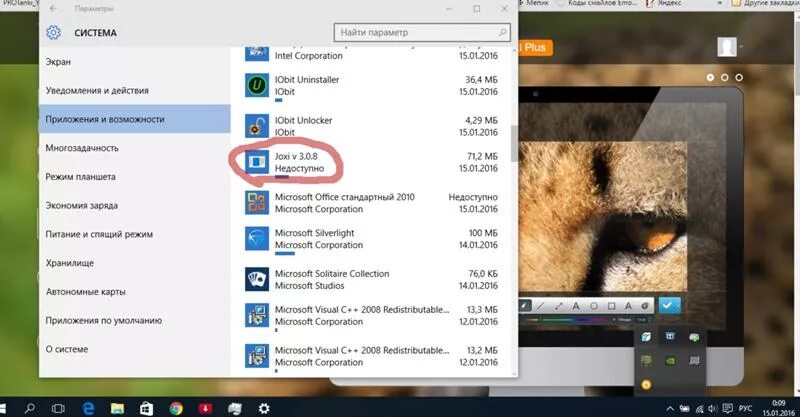Click the 76,0 КБ Solitaire size
The height and width of the screenshot is (417, 800).
[x=482, y=274]
